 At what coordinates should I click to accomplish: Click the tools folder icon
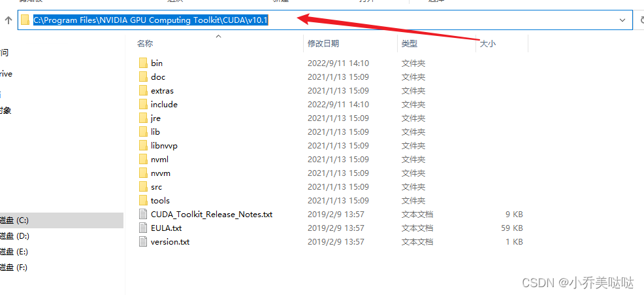pyautogui.click(x=143, y=200)
